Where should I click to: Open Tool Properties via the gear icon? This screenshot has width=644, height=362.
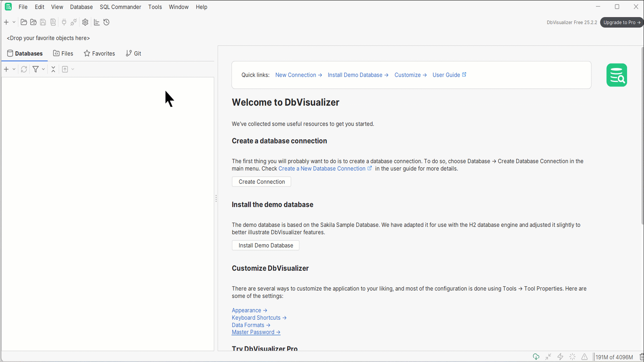click(x=85, y=22)
